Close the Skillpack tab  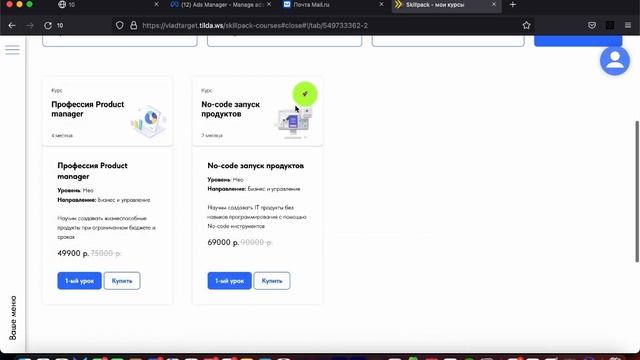pos(494,4)
